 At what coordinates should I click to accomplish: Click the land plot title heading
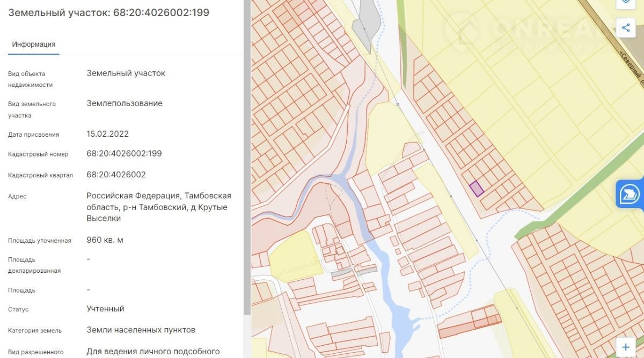(x=108, y=12)
